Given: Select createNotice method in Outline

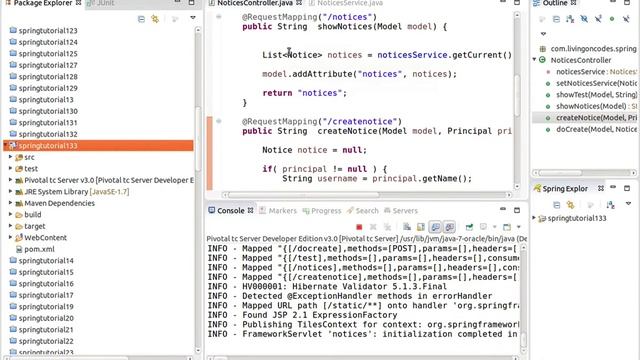Looking at the screenshot, I should tap(596, 118).
